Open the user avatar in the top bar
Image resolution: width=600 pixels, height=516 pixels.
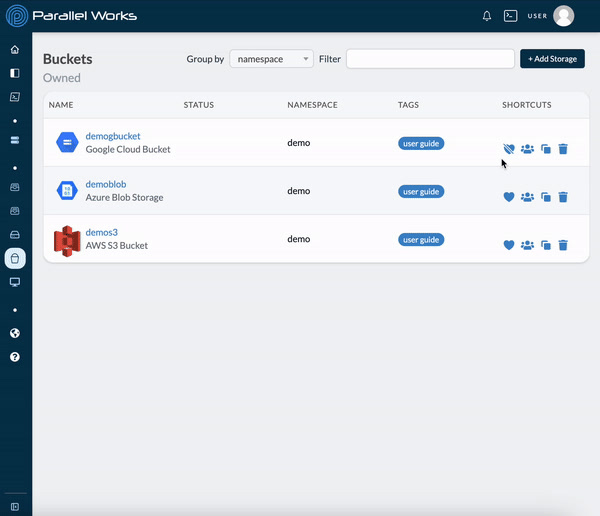coord(564,16)
